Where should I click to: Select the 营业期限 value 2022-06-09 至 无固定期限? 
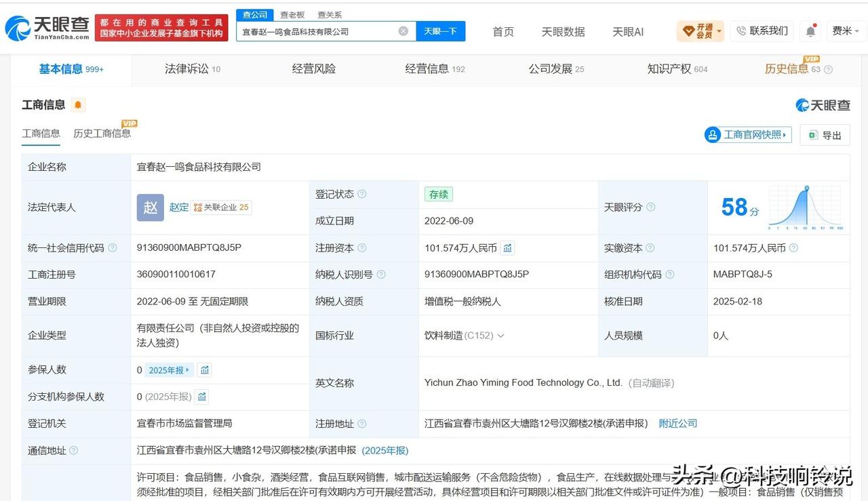click(x=193, y=302)
